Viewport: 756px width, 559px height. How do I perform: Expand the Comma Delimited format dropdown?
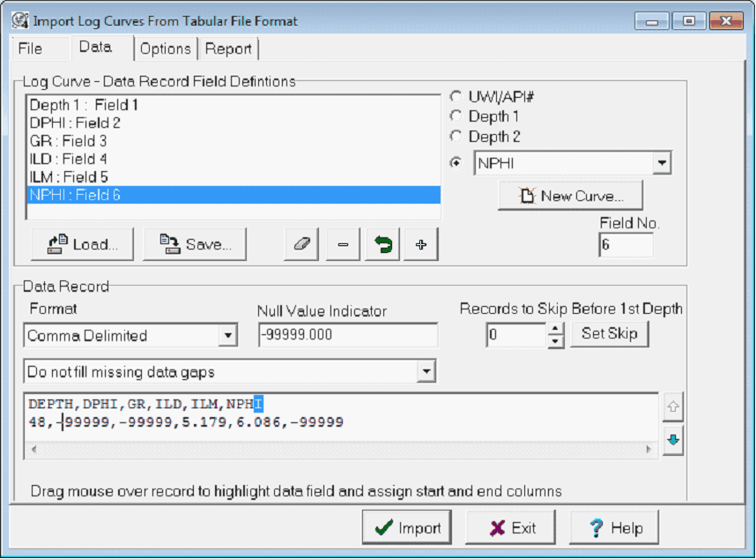pos(228,336)
